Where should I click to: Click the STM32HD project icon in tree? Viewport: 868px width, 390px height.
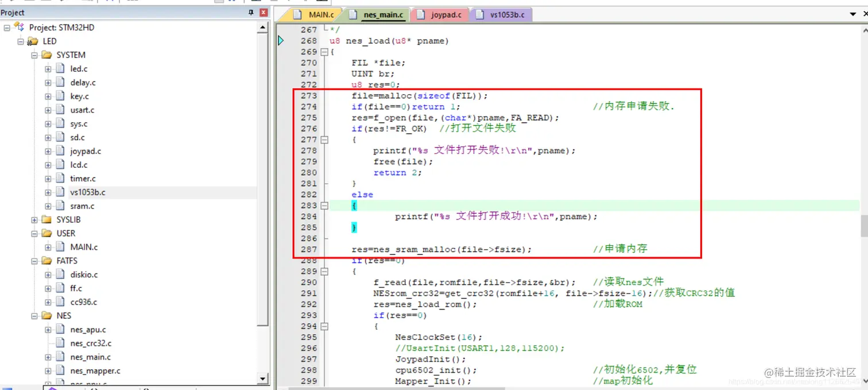20,27
